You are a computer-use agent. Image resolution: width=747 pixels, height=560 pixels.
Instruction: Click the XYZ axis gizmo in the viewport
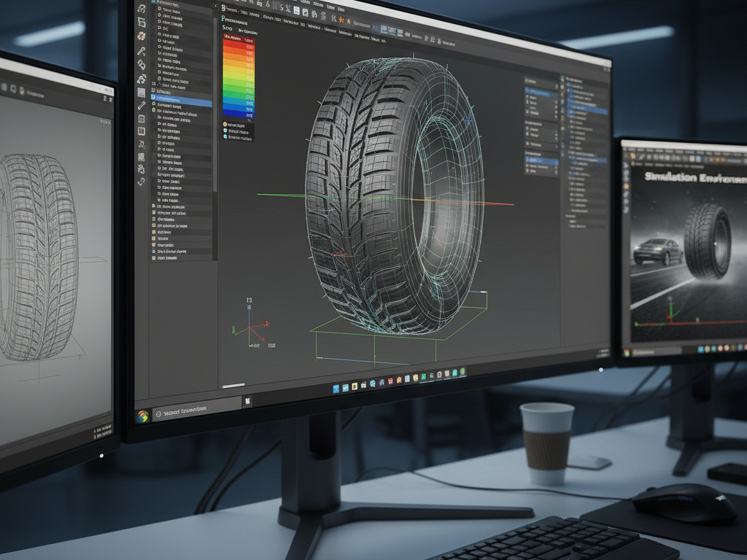tap(252, 327)
